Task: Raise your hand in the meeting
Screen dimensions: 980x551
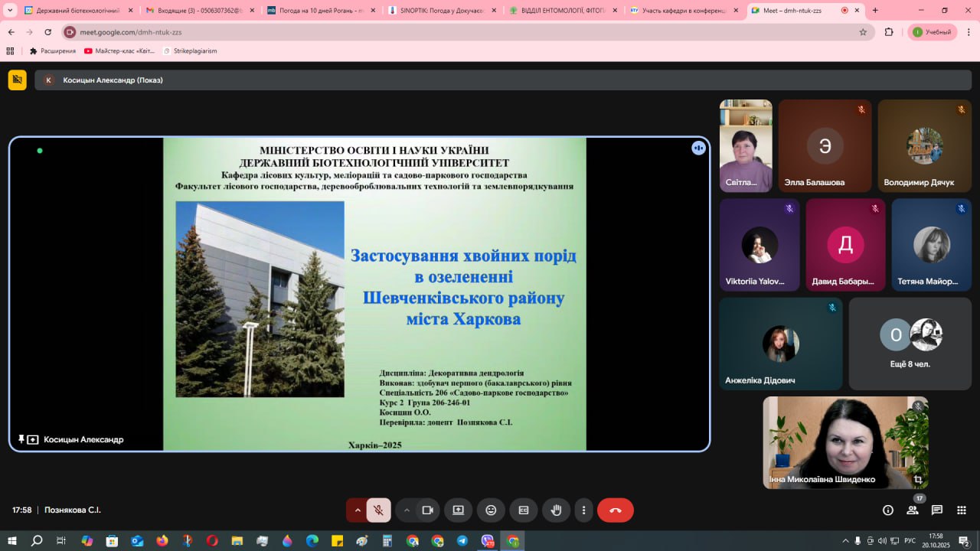Action: pos(557,510)
